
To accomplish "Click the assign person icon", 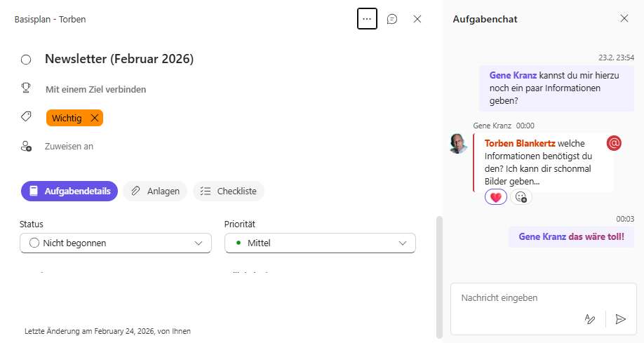I will tap(26, 146).
